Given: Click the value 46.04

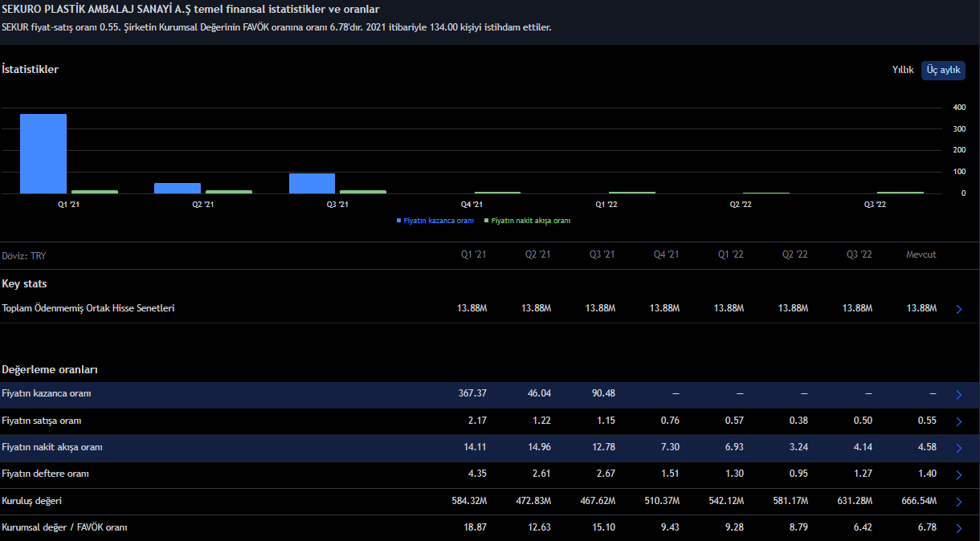Looking at the screenshot, I should click(538, 393).
